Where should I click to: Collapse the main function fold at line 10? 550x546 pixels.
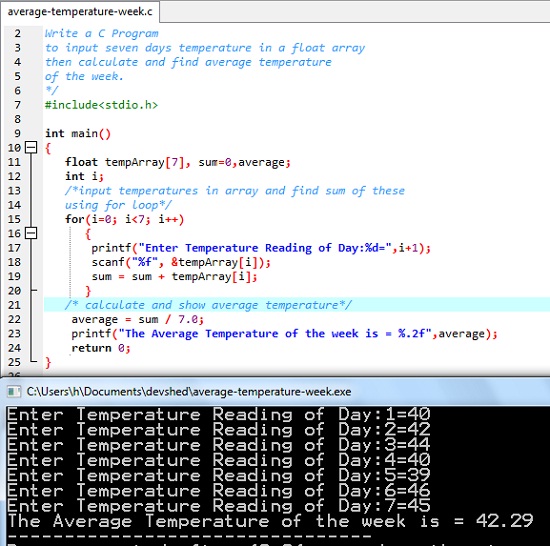31,147
